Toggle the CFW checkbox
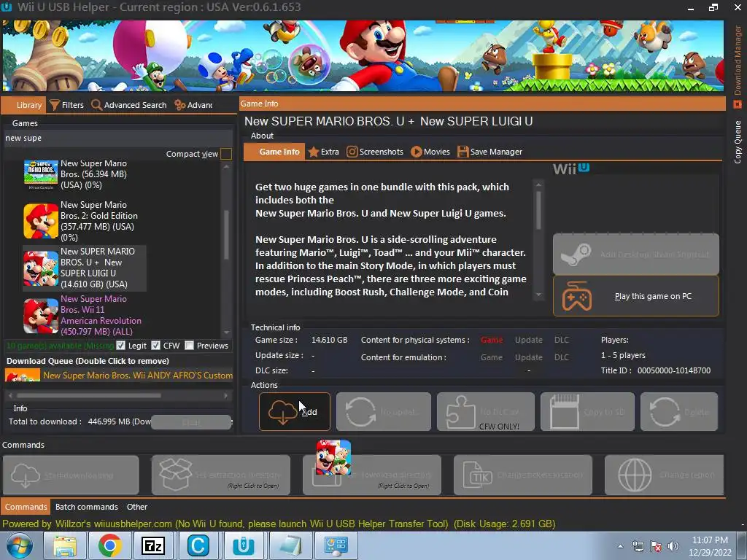The width and height of the screenshot is (747, 560). [x=156, y=346]
